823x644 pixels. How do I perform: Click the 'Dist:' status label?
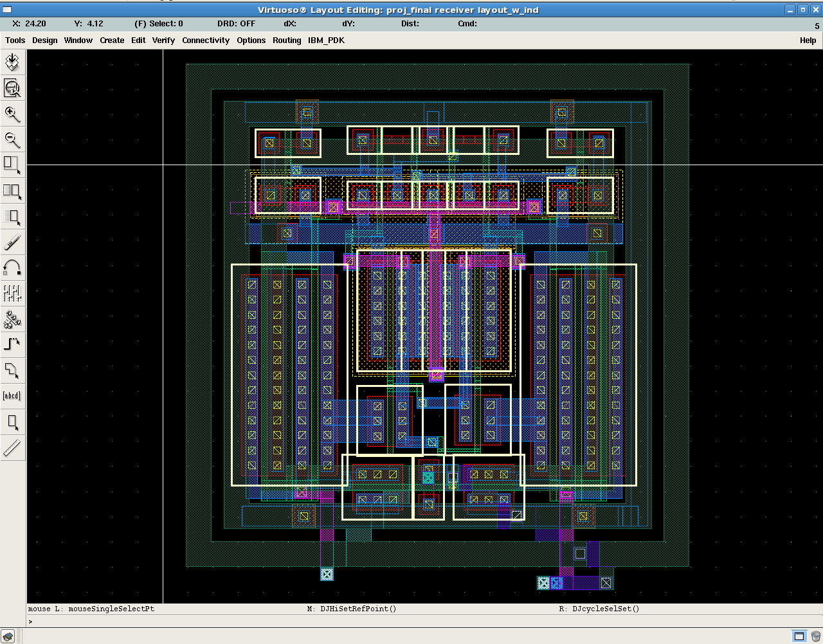pos(410,24)
